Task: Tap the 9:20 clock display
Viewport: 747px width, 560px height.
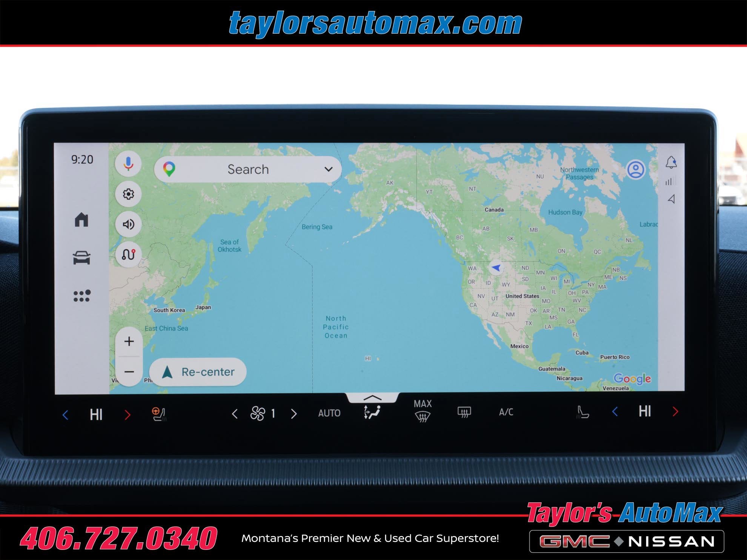Action: coord(82,160)
